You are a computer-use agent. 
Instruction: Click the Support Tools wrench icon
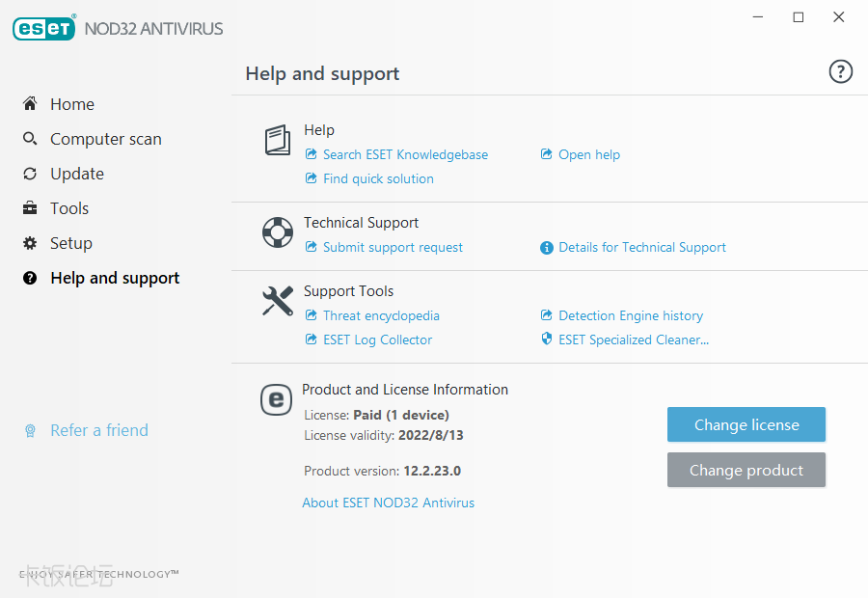(277, 301)
